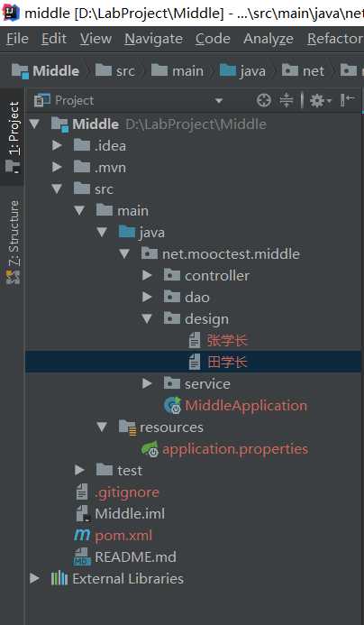The image size is (364, 625).
Task: Expand the External Libraries node
Action: coord(34,578)
